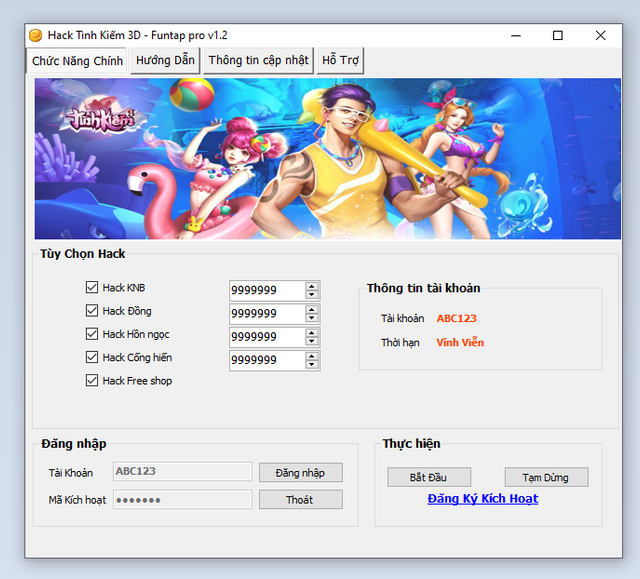Disable the Hack Hồn ngọc checkbox
Image resolution: width=640 pixels, height=579 pixels.
tap(93, 334)
